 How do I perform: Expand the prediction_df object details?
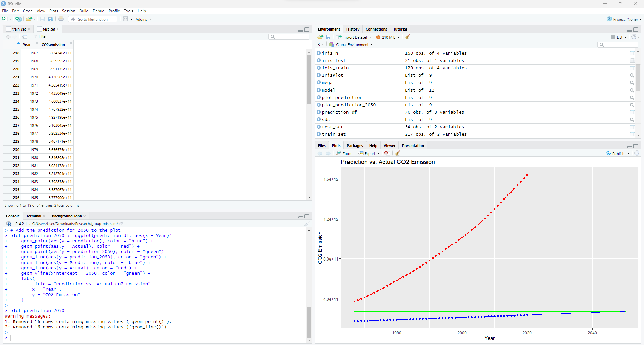pos(319,112)
